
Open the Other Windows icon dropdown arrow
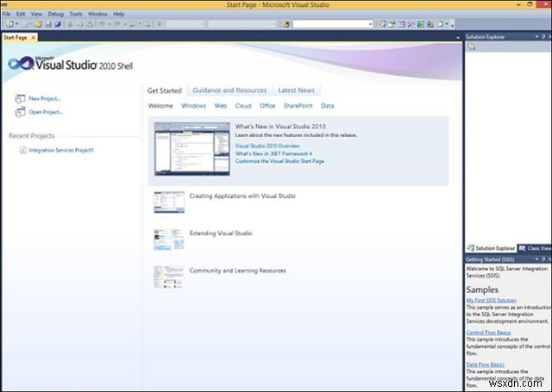pyautogui.click(x=447, y=24)
